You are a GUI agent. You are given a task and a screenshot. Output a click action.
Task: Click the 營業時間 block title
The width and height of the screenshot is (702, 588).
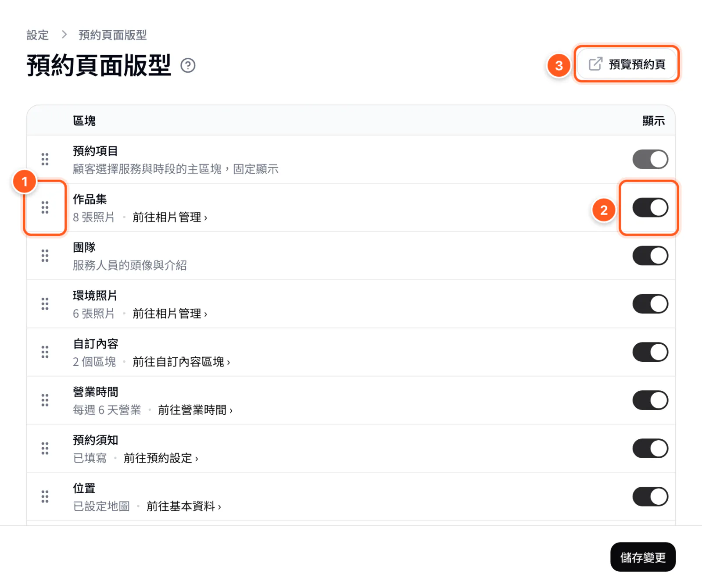[96, 392]
